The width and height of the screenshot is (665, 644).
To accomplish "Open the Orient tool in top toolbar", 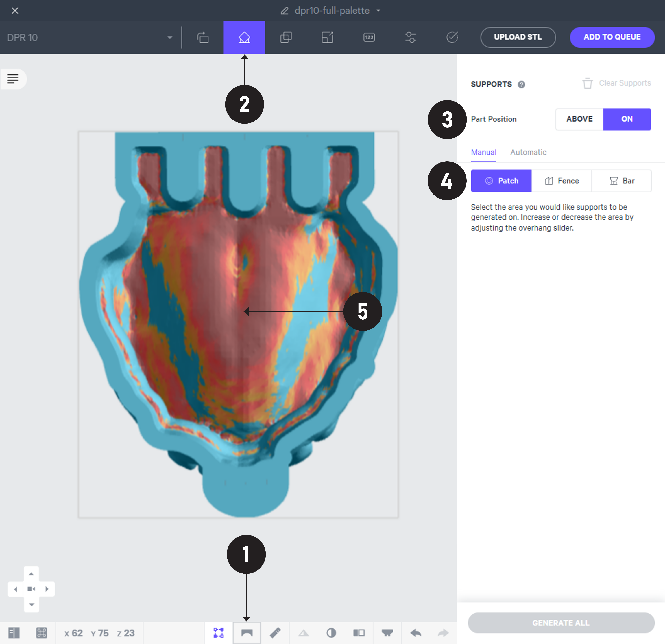I will point(203,37).
